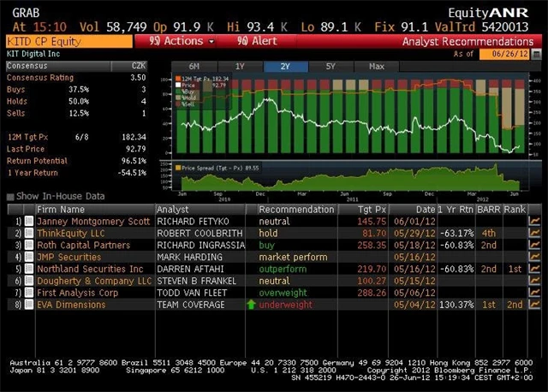
Task: Open Northland Securities row chart icon
Action: pos(535,269)
